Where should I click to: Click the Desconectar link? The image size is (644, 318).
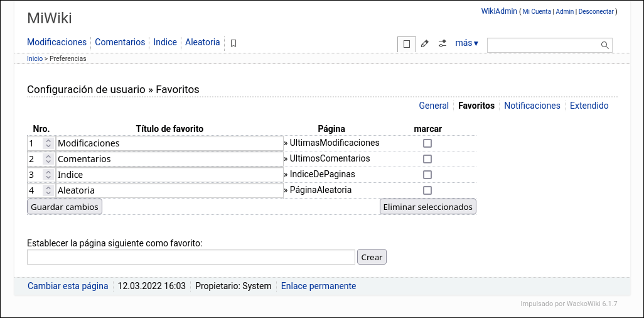pyautogui.click(x=596, y=12)
